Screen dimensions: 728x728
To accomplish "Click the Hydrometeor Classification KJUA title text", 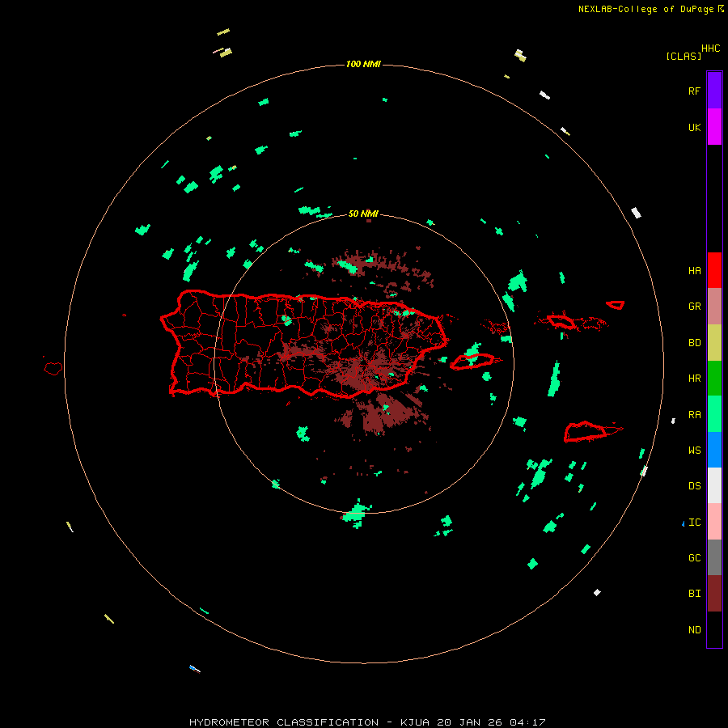I will tap(367, 722).
